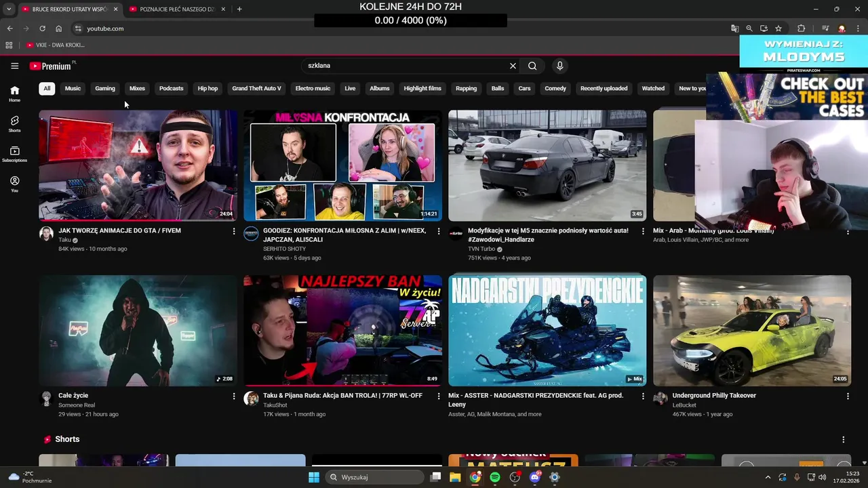The height and width of the screenshot is (488, 868).
Task: Select Grand Theft Auto V chip
Action: [x=256, y=88]
